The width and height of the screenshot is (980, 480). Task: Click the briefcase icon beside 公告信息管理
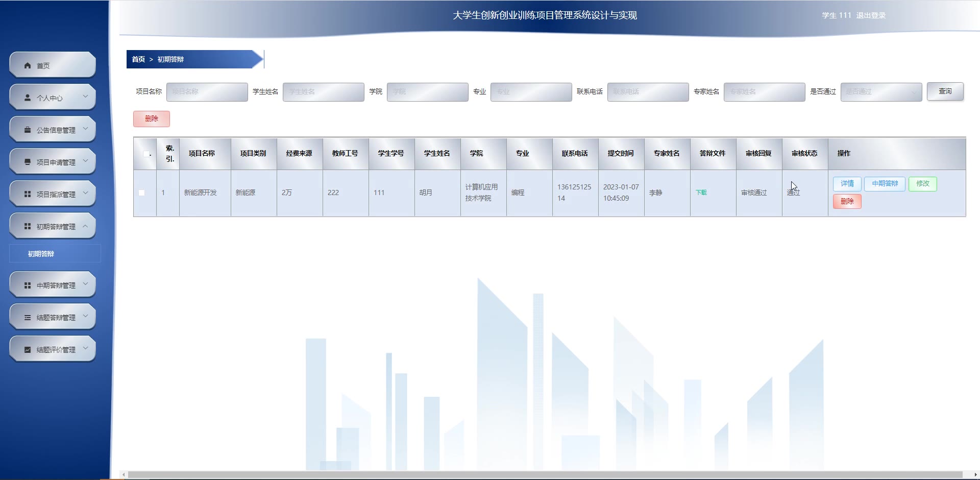pyautogui.click(x=28, y=130)
